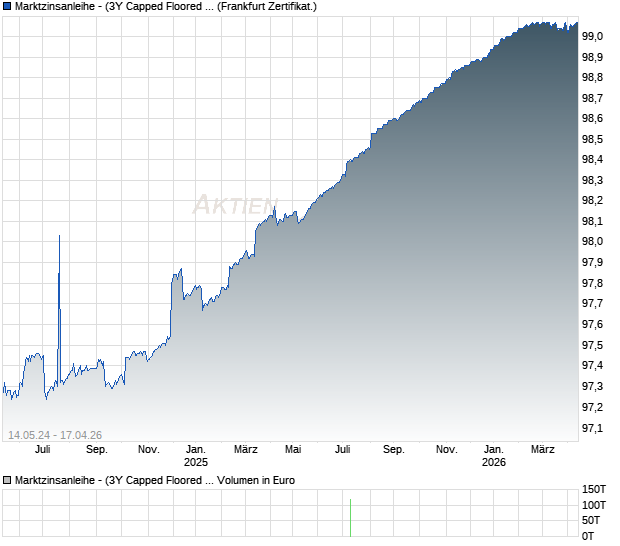620x546 pixels.
Task: Click the green volume bar
Action: tap(351, 516)
